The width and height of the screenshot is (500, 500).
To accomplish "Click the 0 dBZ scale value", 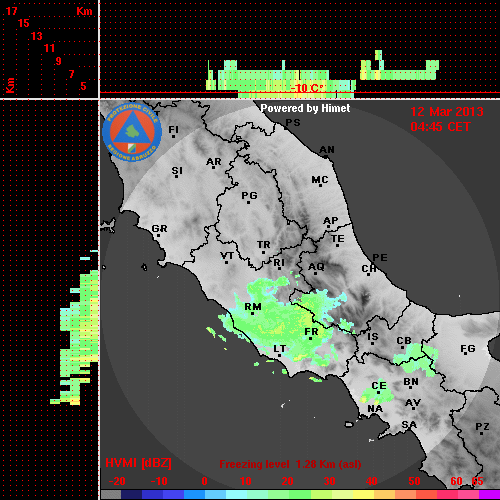I will pyautogui.click(x=204, y=481).
